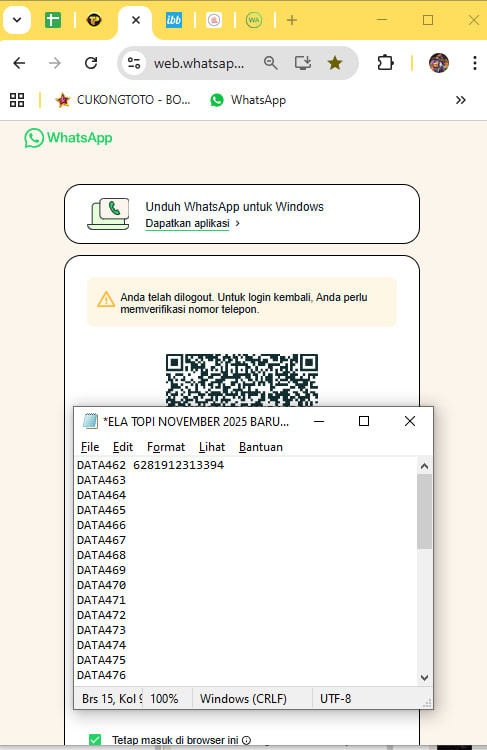
Task: Maximize the Chrome browser window
Action: 428,20
